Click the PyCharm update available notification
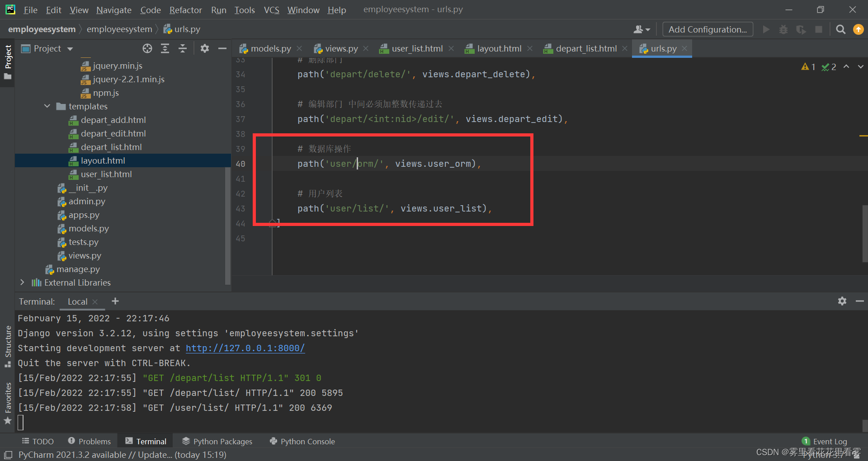Screen dimensions: 868x461 click(123, 455)
